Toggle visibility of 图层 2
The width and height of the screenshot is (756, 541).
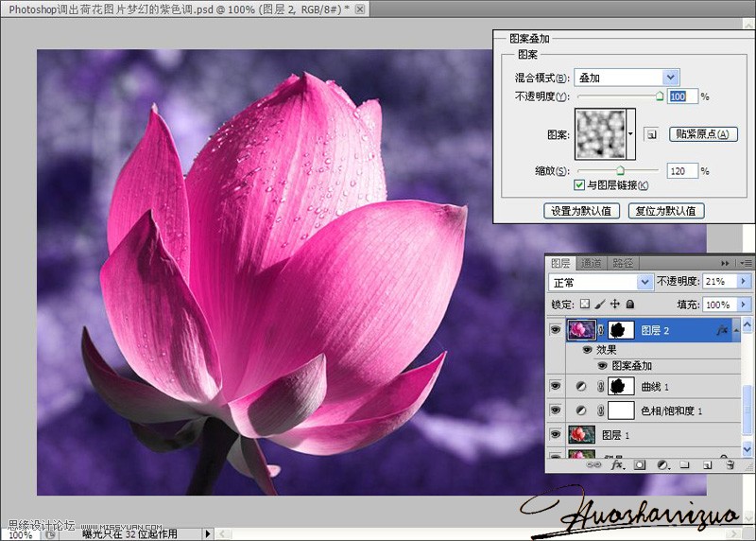click(x=556, y=330)
